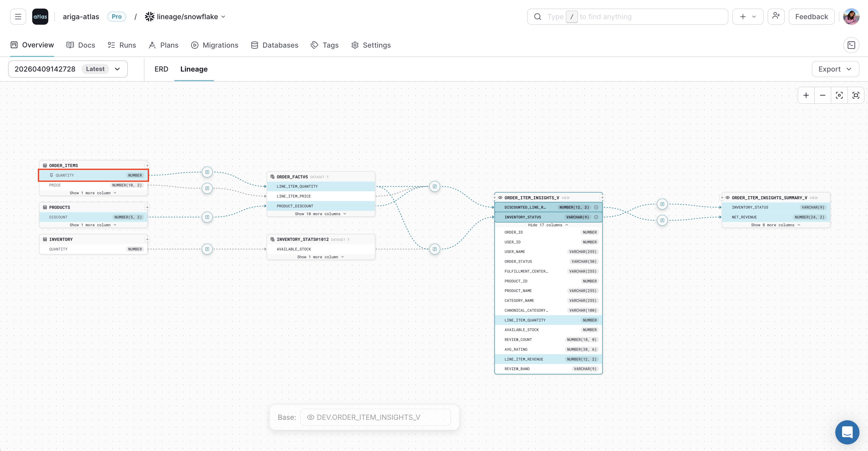Click the transformation icon between QUANTITY and ORDER_FACT

coord(207,172)
